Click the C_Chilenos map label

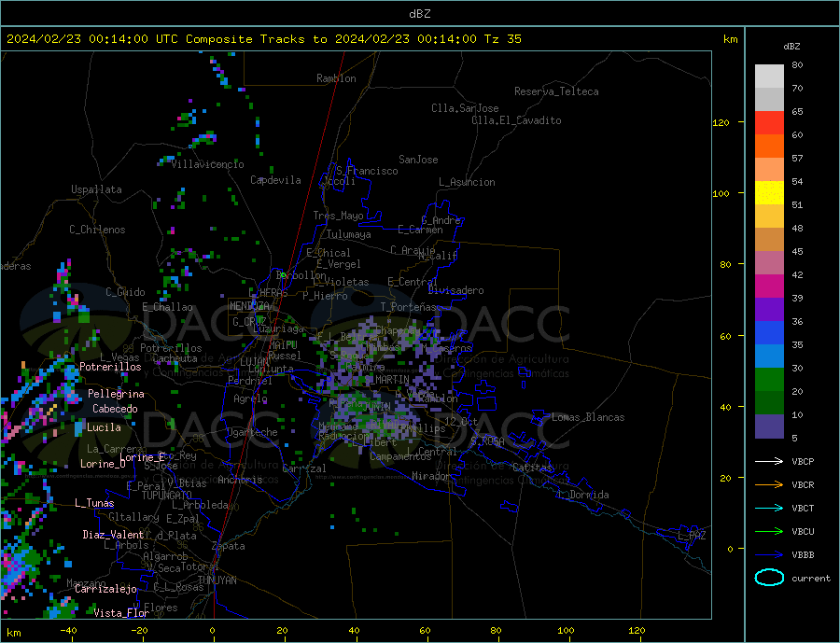click(97, 230)
